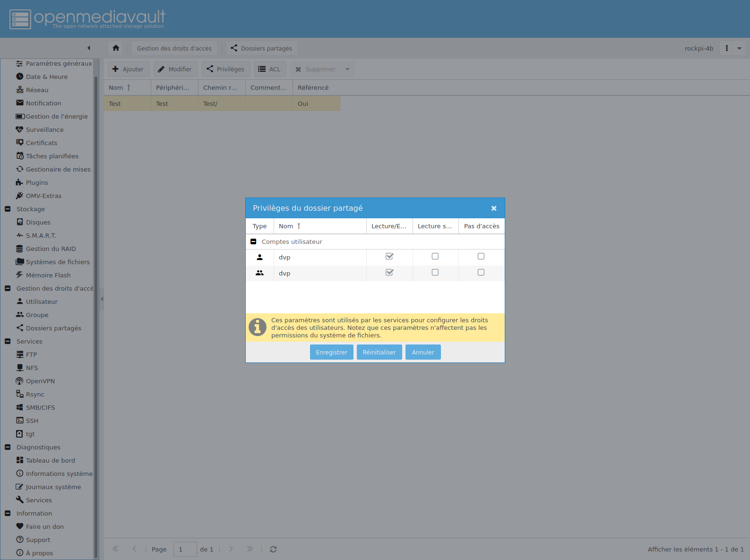The height and width of the screenshot is (560, 750).
Task: Collapse the Comptes utilisateur group
Action: click(x=253, y=241)
